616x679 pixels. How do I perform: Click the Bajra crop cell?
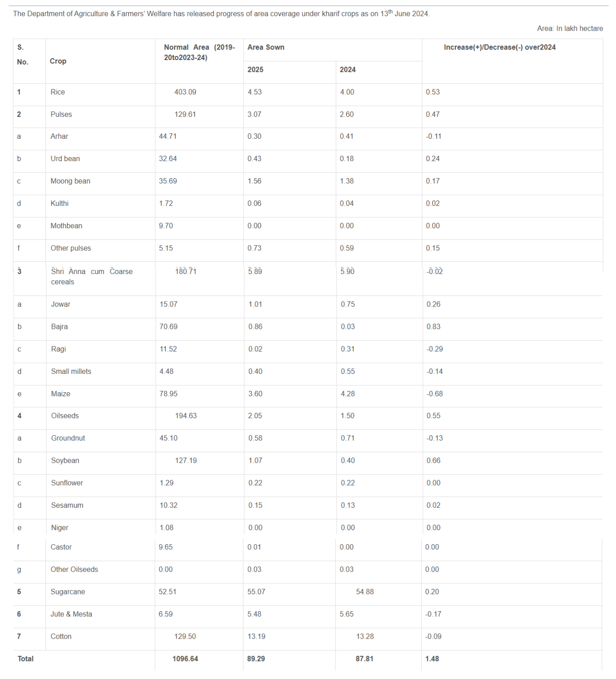[59, 327]
